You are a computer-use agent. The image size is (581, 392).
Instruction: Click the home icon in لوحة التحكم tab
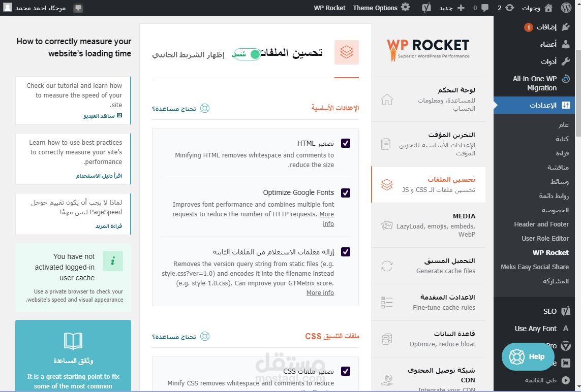pos(387,100)
